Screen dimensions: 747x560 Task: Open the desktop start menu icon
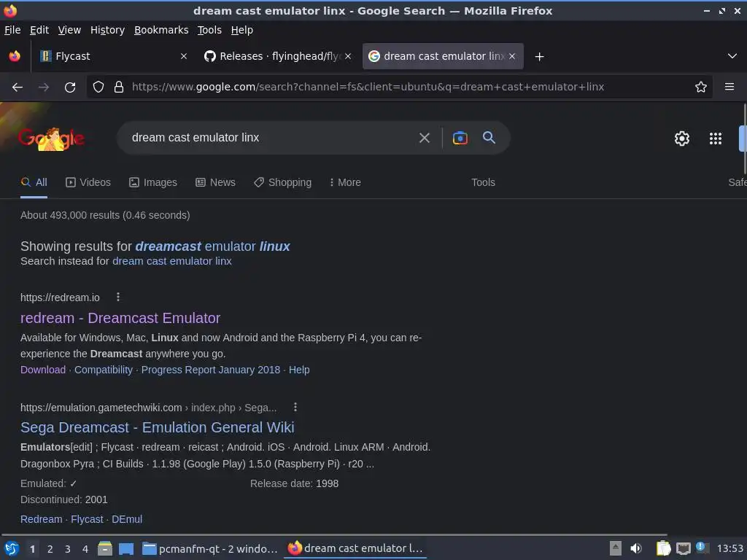12,548
